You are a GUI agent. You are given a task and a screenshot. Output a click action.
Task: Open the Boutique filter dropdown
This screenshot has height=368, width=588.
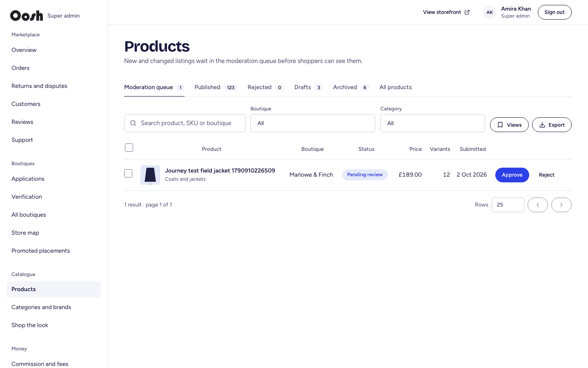313,123
